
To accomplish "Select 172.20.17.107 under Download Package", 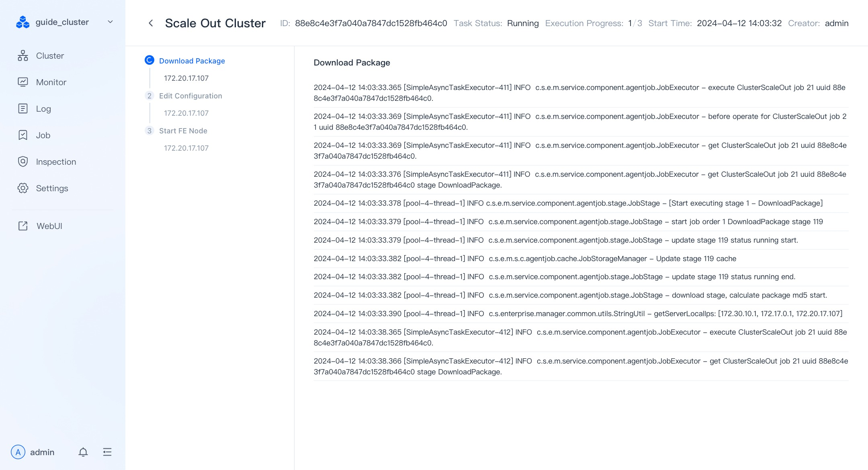I will (186, 78).
